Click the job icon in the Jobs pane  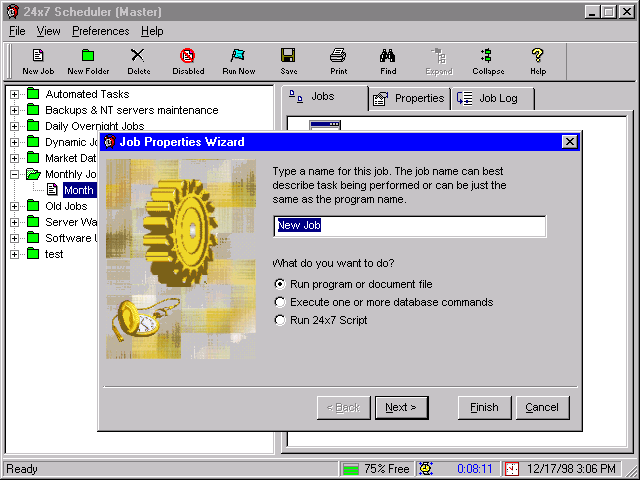[x=325, y=125]
